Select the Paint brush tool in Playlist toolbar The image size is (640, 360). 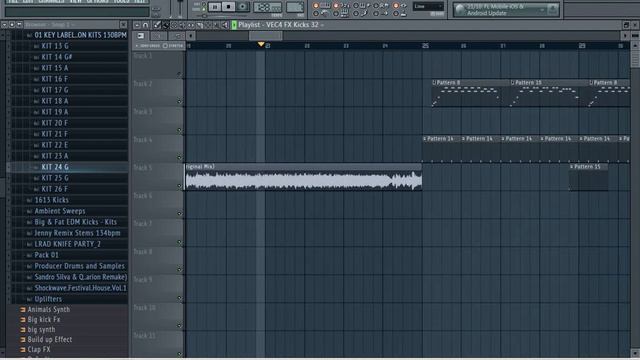pyautogui.click(x=166, y=25)
